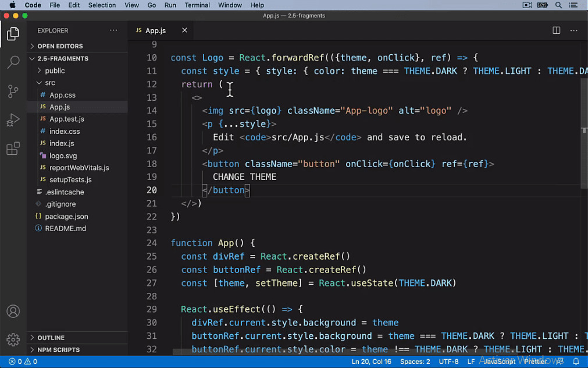Click UTF-8 in the status bar

coord(448,361)
